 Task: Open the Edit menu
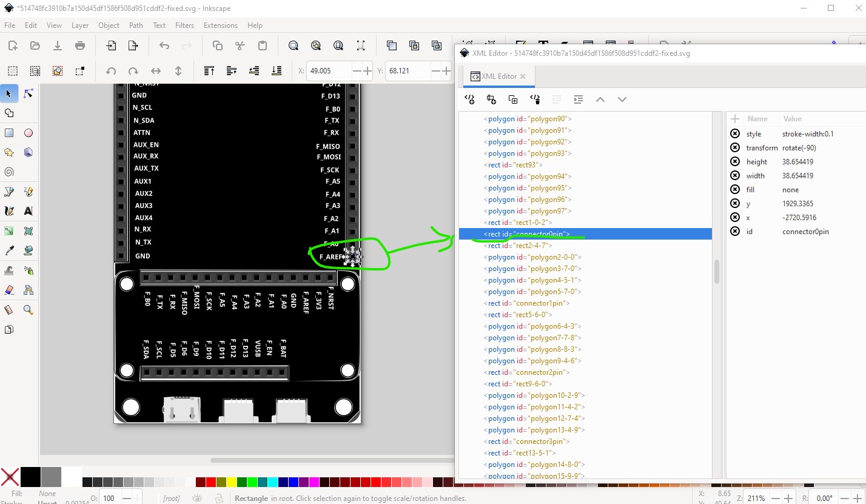31,25
